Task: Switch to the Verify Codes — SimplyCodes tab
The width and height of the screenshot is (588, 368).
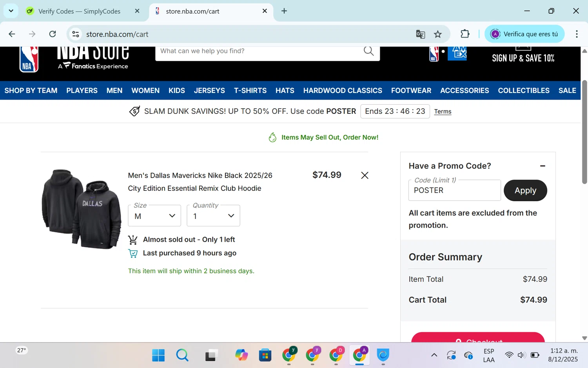Action: 79,11
